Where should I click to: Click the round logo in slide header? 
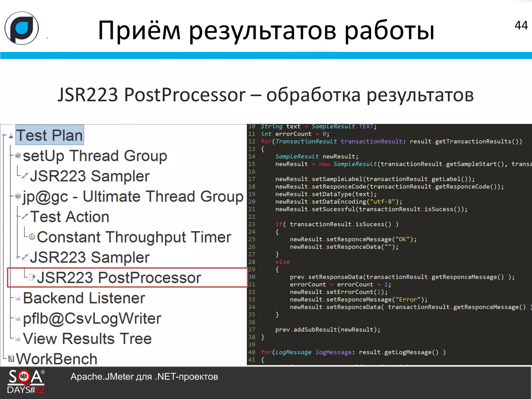point(22,28)
